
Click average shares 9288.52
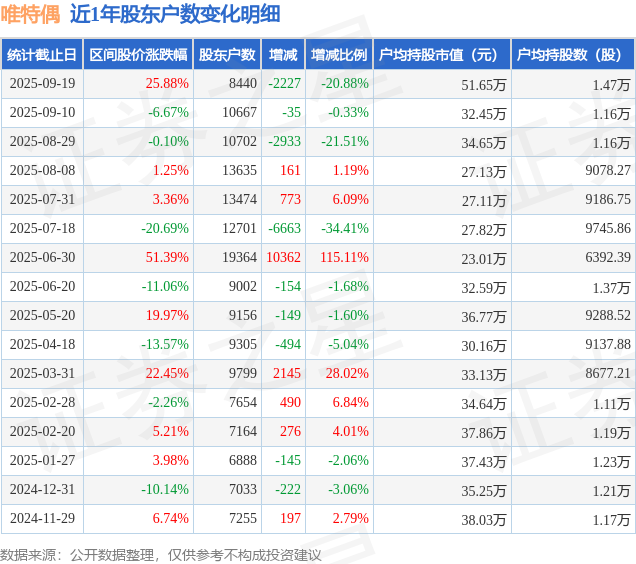point(608,315)
